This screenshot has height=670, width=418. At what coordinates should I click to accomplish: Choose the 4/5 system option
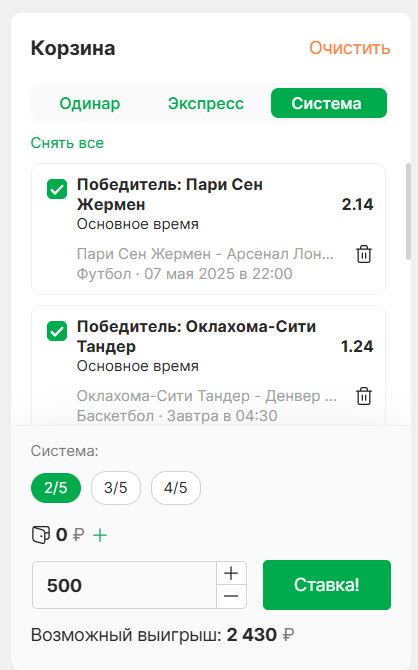coord(176,488)
